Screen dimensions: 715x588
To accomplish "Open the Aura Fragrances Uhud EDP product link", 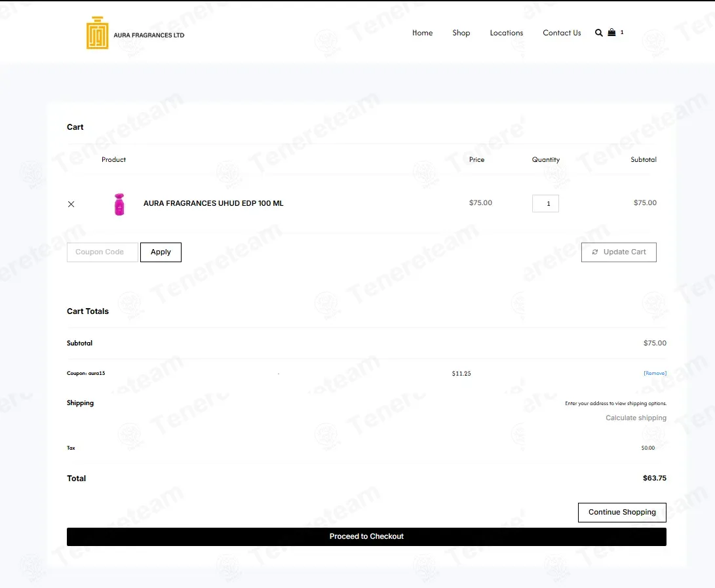I will click(213, 203).
